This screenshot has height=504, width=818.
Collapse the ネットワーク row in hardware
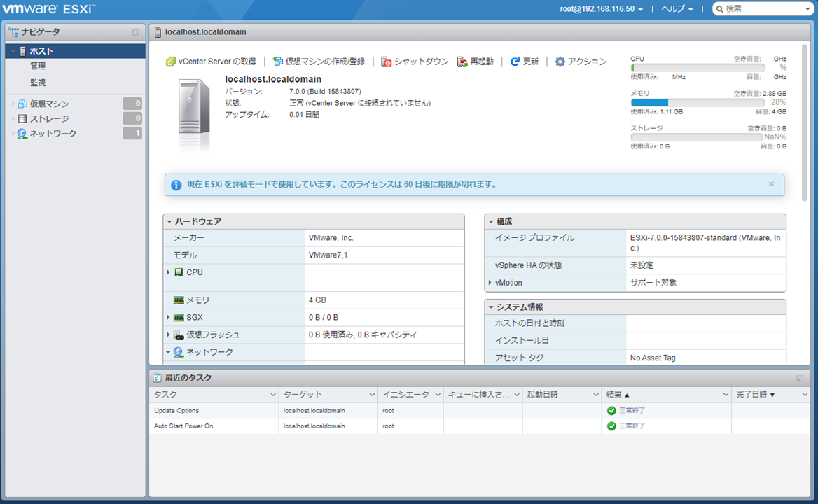pyautogui.click(x=169, y=352)
